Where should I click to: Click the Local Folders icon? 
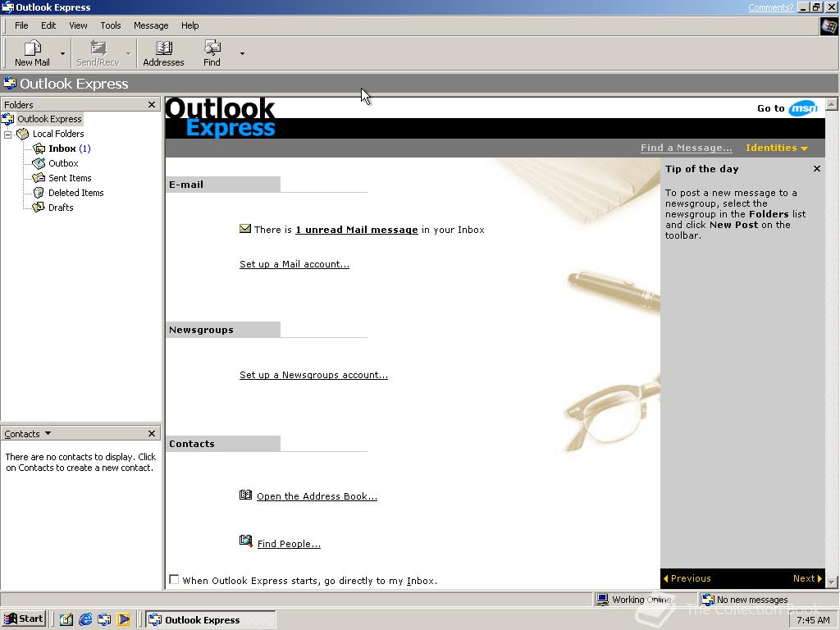[x=22, y=134]
